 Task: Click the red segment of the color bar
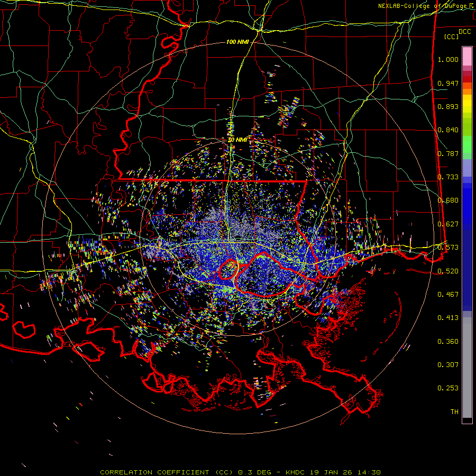(467, 79)
